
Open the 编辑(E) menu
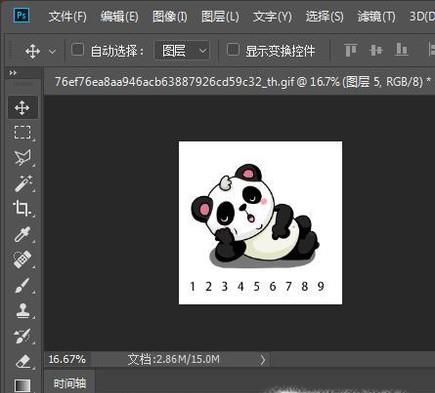(x=119, y=16)
